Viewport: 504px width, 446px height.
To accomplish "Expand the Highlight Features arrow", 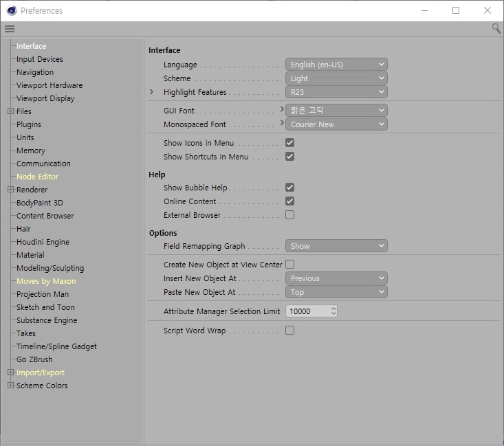I will click(152, 92).
